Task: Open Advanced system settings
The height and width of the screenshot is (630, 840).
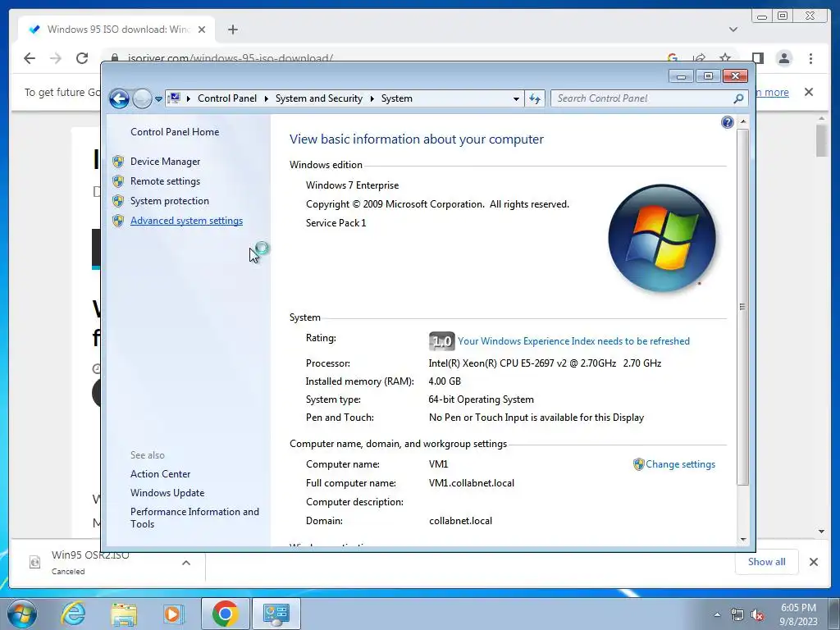Action: (186, 221)
